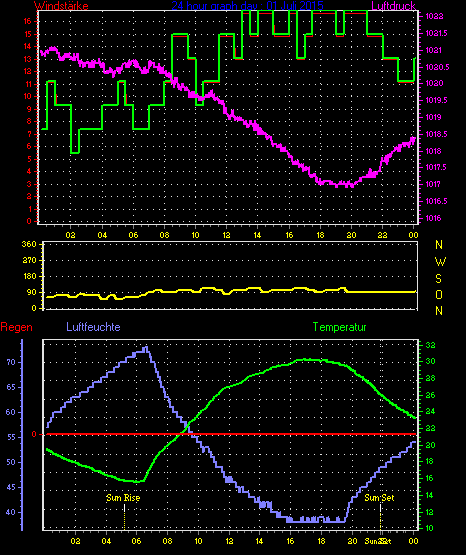Screen dimensions: 466x555
Task: Click hour 06 under the temperature chart
Action: (136, 541)
